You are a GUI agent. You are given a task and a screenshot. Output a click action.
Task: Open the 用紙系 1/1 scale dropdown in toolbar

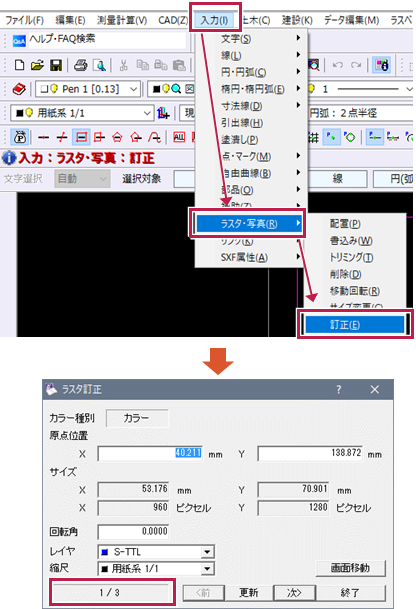[x=82, y=113]
